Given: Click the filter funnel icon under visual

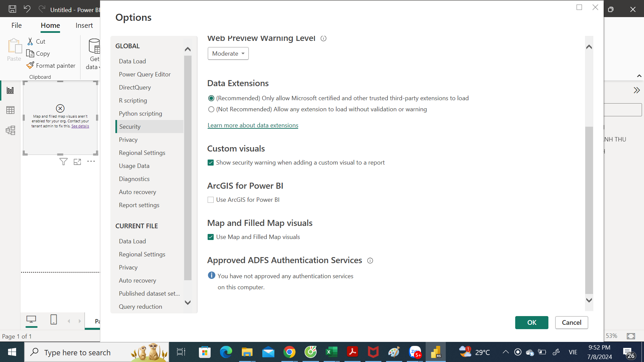Looking at the screenshot, I should [63, 162].
